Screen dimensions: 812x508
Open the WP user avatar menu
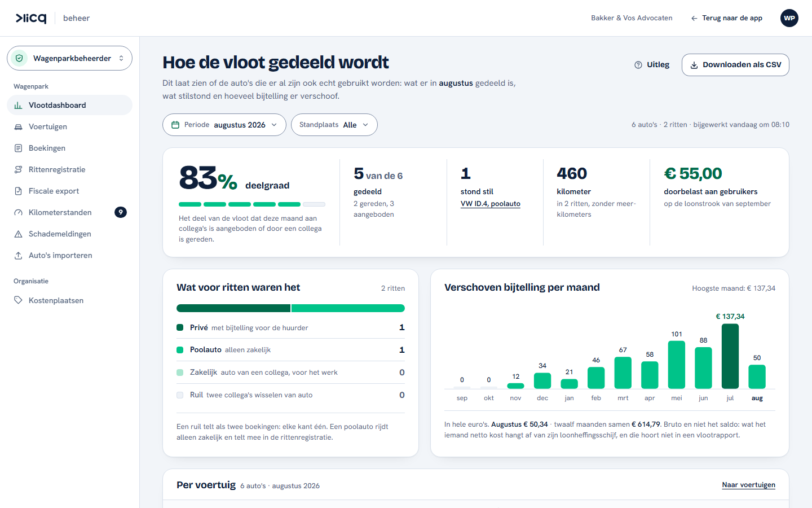(789, 18)
